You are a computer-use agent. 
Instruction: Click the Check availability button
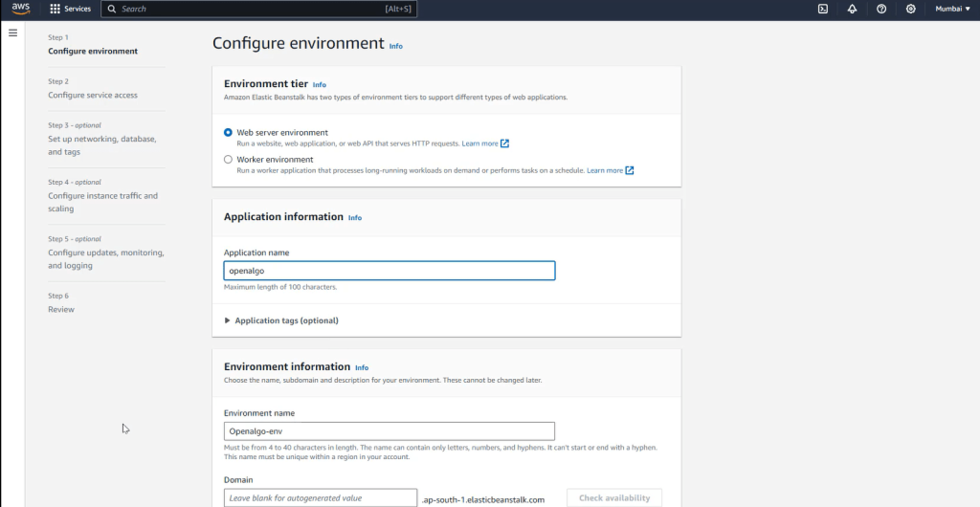(613, 497)
